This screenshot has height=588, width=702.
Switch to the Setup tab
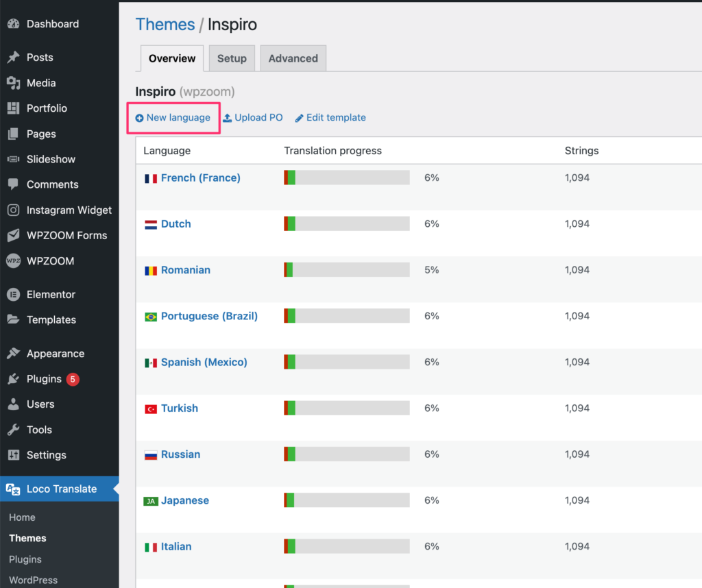tap(232, 58)
